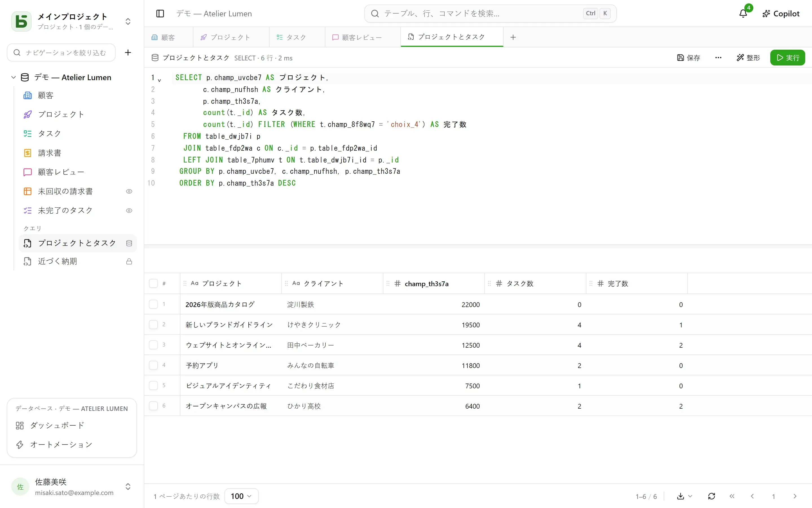The height and width of the screenshot is (508, 812).
Task: Open 顧客レビュー in sidebar
Action: pyautogui.click(x=78, y=172)
